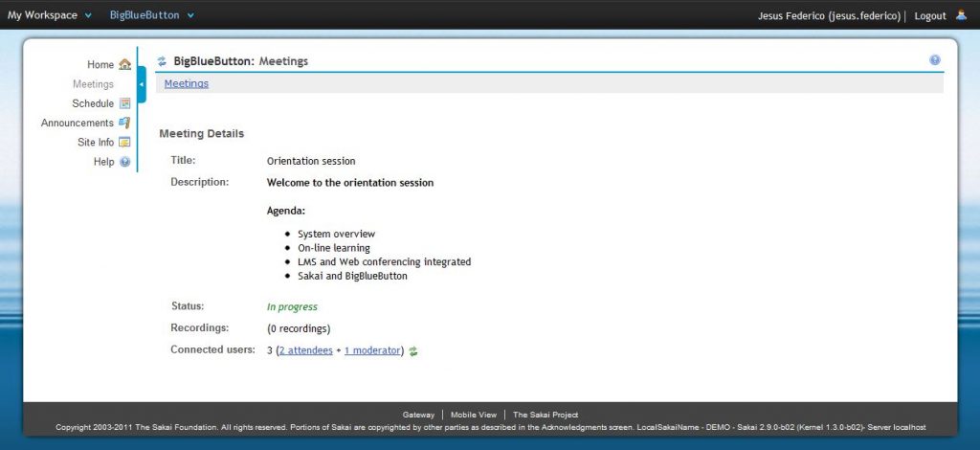Viewport: 980px width, 450px height.
Task: Open Schedule from the sidebar
Action: 93,103
